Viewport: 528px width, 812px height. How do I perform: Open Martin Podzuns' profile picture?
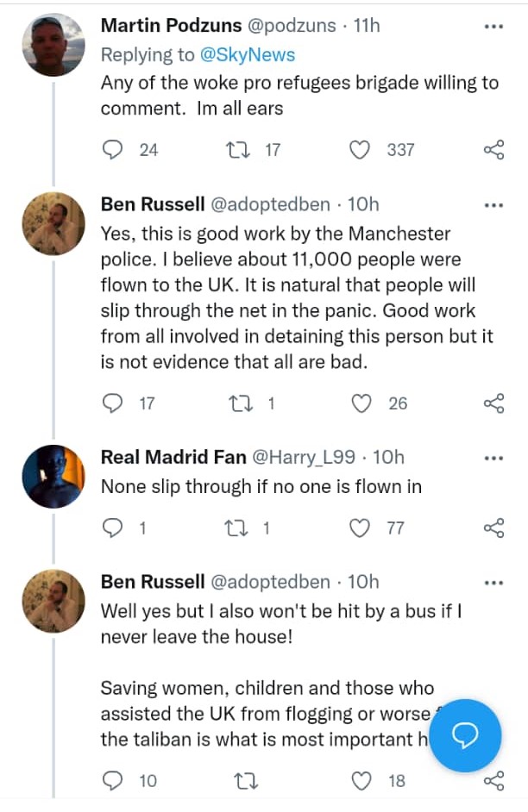pos(53,45)
